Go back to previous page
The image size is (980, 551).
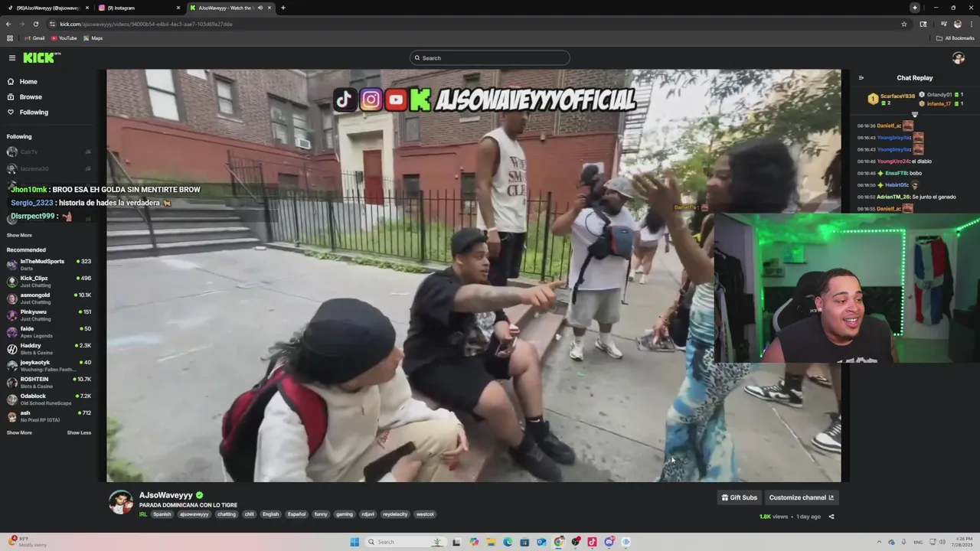click(8, 24)
